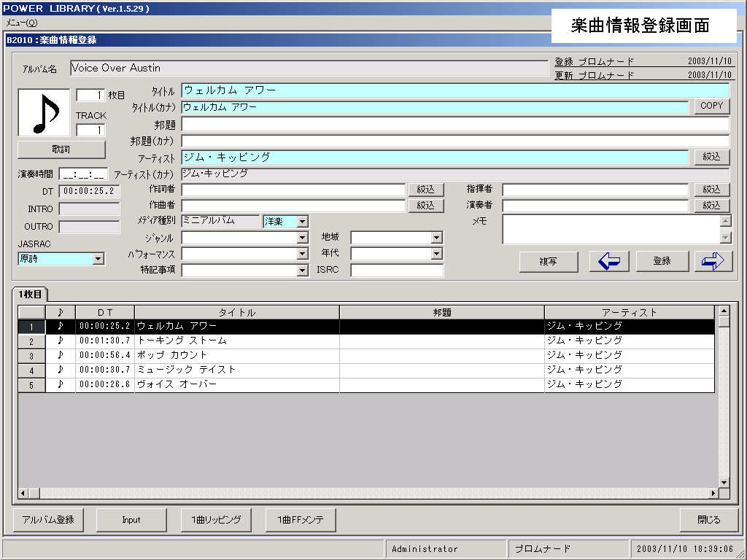
Task: Select the ヴォイス オーバー track row
Action: click(366, 384)
